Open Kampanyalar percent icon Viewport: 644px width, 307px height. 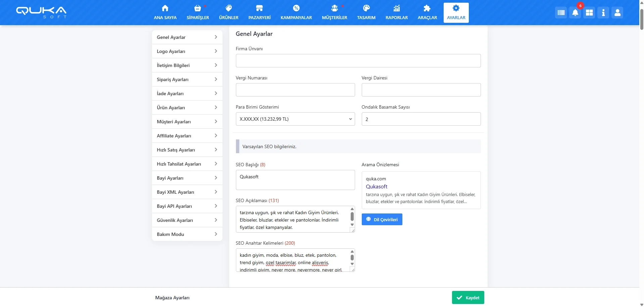pyautogui.click(x=296, y=8)
